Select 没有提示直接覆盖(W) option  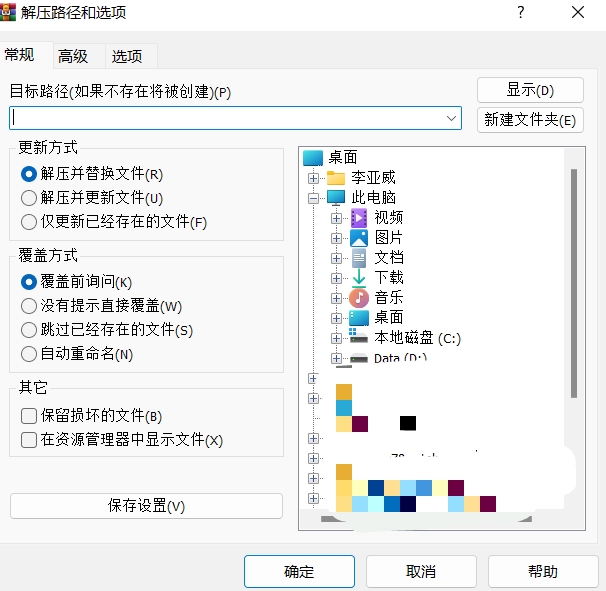tap(29, 306)
